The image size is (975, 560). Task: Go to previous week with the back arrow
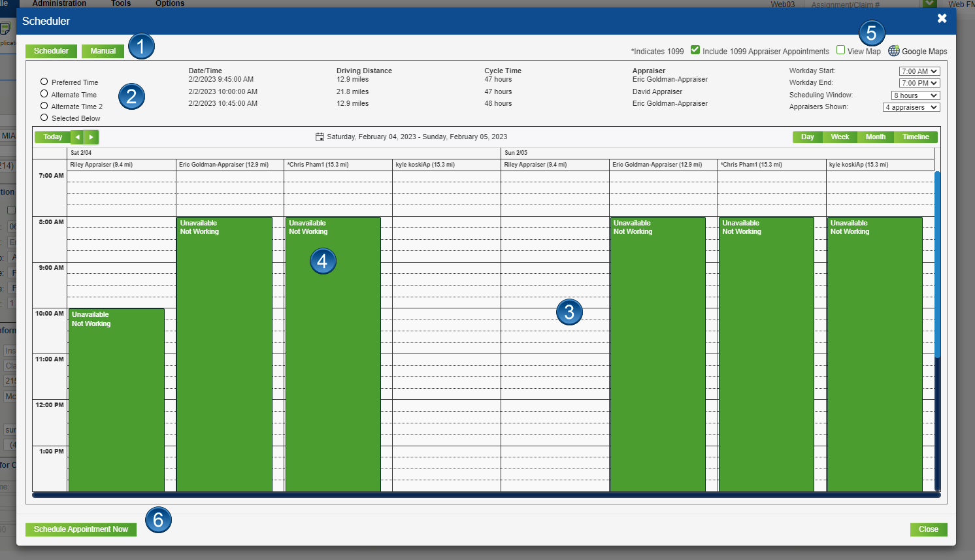coord(77,137)
